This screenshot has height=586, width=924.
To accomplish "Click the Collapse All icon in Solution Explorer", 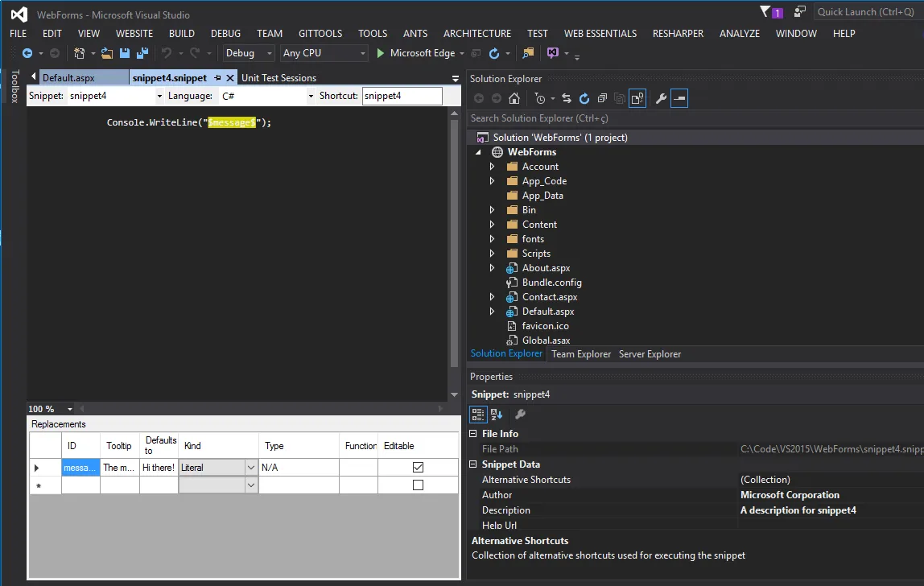I will coord(602,98).
